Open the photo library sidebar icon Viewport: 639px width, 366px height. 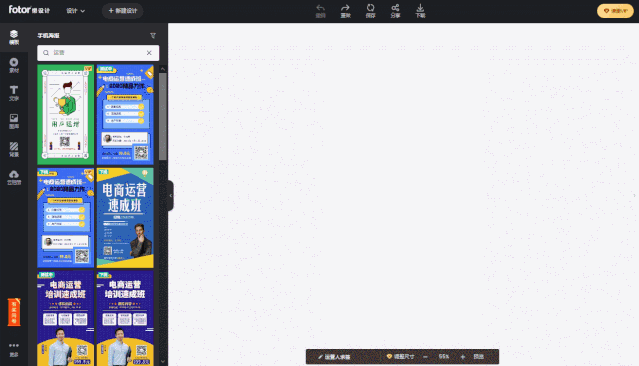(x=14, y=121)
